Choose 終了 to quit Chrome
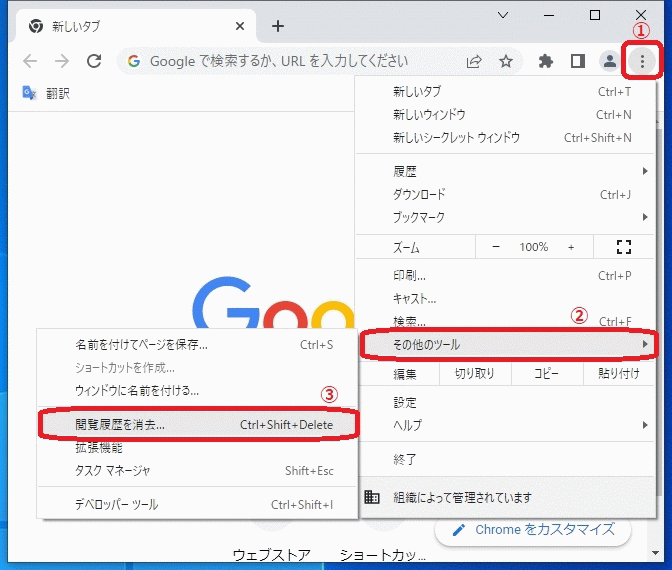The width and height of the screenshot is (672, 570). tap(506, 459)
